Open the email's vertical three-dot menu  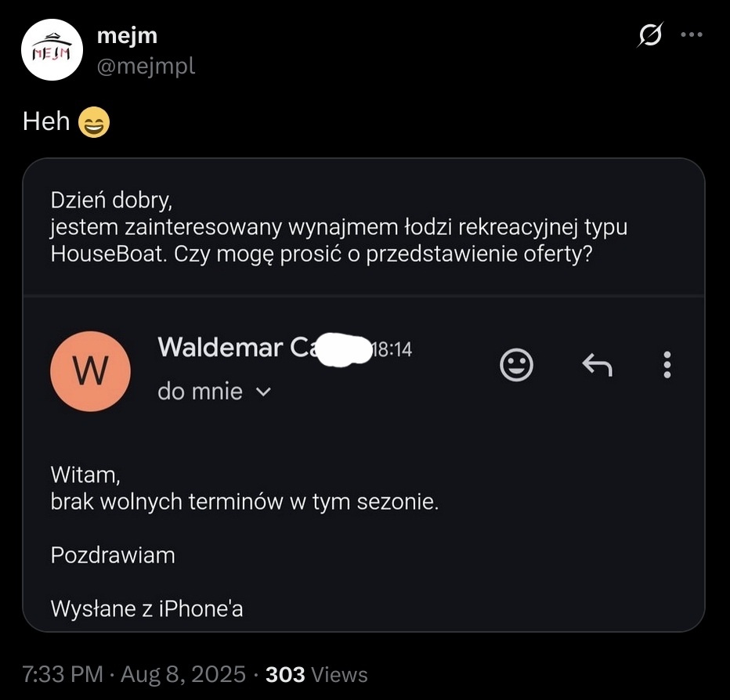click(x=667, y=364)
